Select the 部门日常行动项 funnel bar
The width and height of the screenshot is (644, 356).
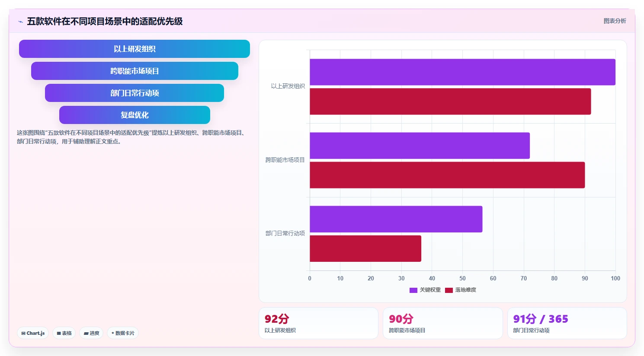point(135,93)
